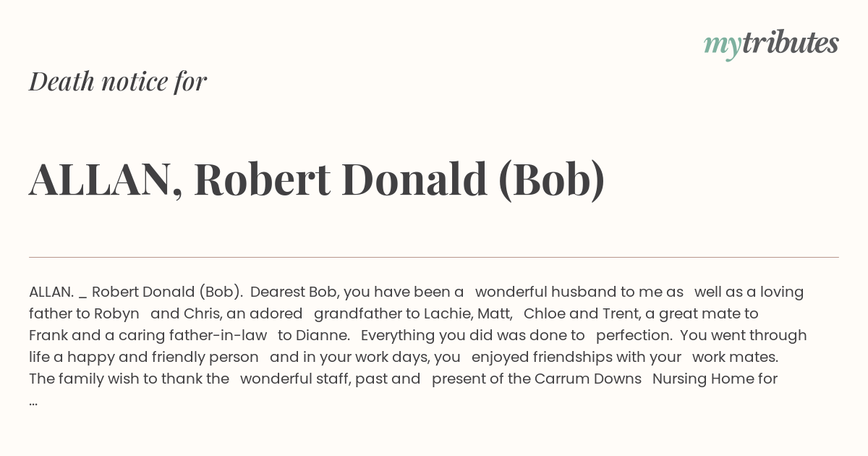Click 'Frank and a caring father-in-law'
This screenshot has width=868, height=456.
point(148,336)
